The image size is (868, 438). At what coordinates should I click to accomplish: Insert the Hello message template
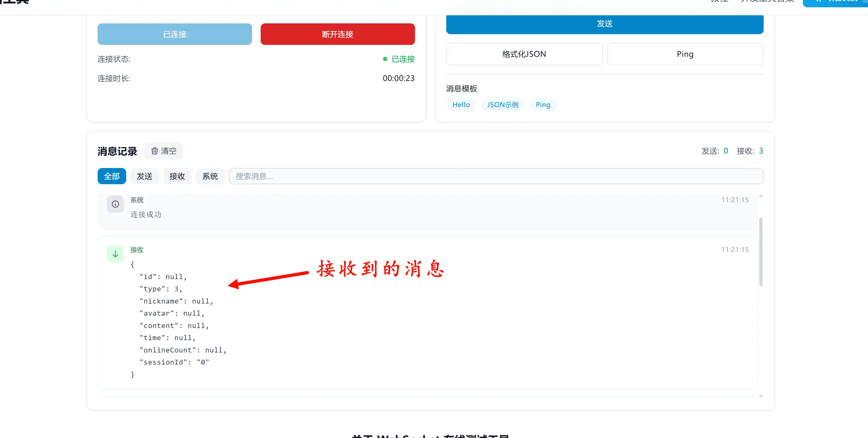(461, 105)
